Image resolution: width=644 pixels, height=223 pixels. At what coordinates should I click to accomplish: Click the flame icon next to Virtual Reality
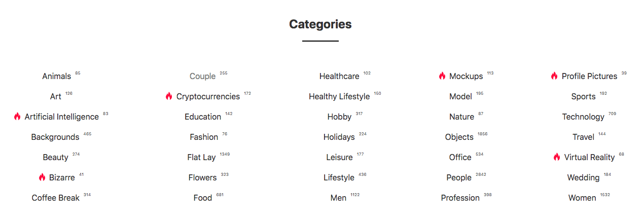click(557, 157)
